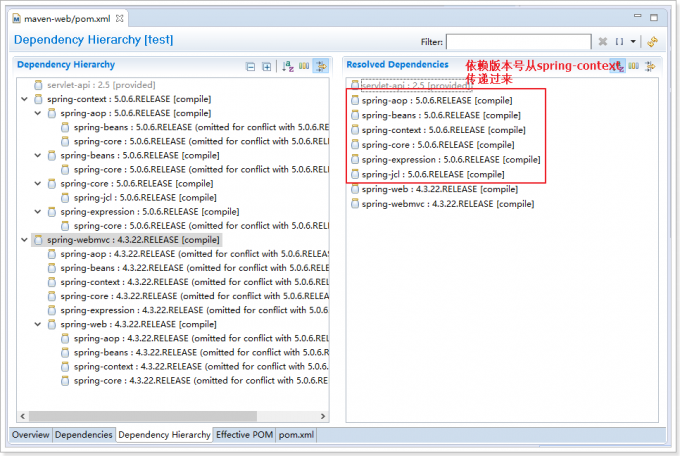Click the clear filter X icon
Image resolution: width=680 pixels, height=456 pixels.
(603, 42)
